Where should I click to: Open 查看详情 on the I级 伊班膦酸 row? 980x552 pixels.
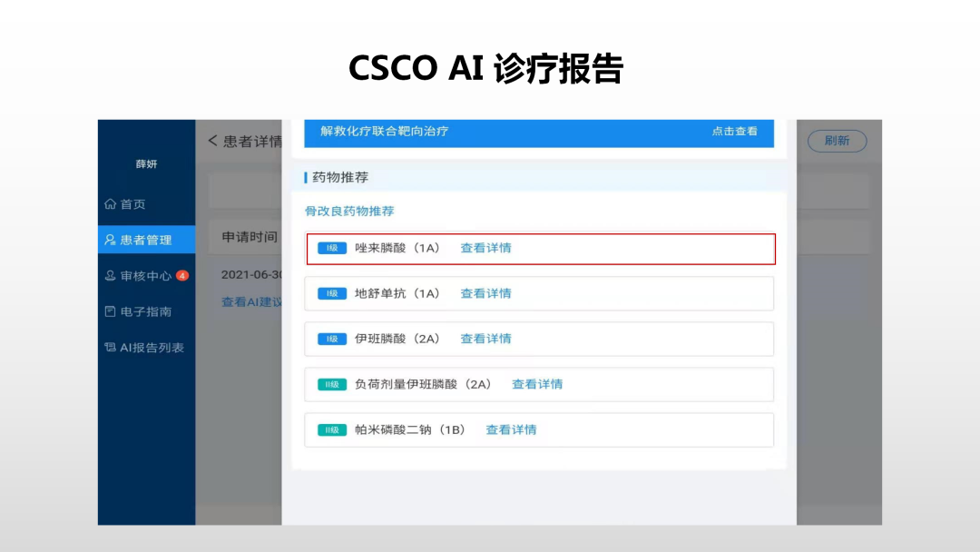[485, 339]
